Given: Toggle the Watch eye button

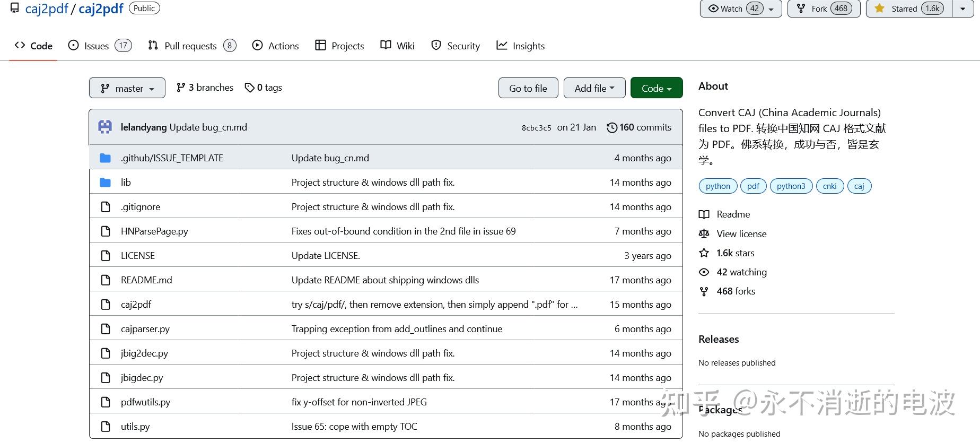Looking at the screenshot, I should (x=741, y=8).
